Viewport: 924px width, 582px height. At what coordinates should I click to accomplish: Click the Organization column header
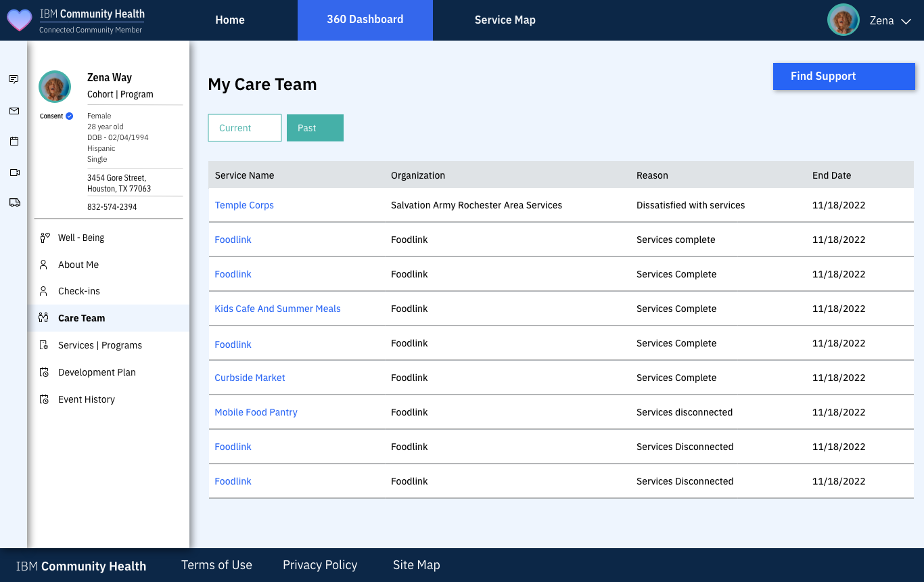pyautogui.click(x=418, y=175)
